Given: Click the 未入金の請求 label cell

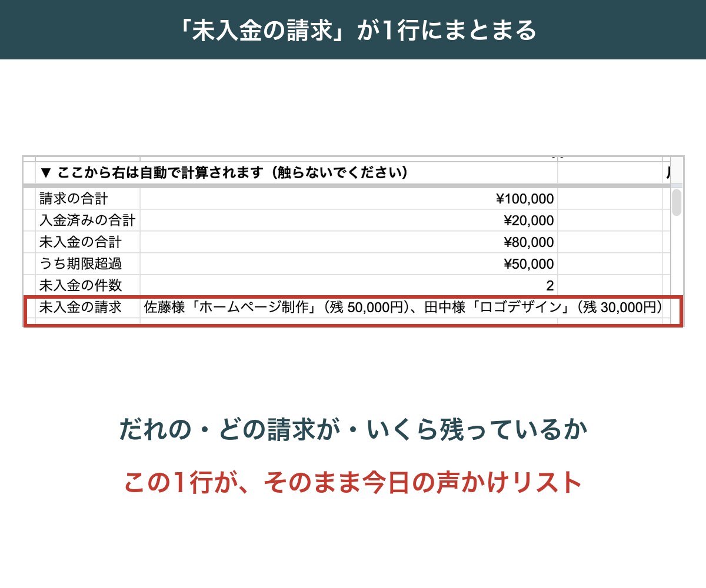Looking at the screenshot, I should [x=88, y=307].
